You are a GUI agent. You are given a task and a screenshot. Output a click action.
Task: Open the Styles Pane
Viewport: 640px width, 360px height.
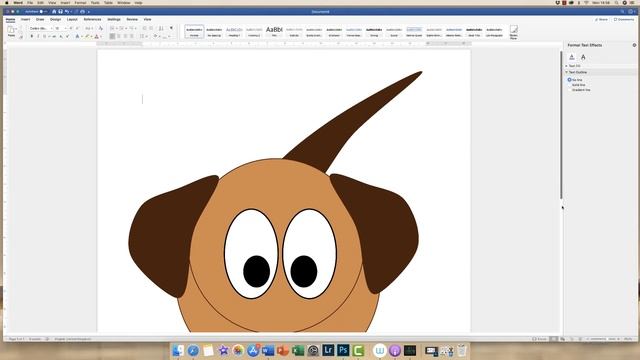point(513,31)
